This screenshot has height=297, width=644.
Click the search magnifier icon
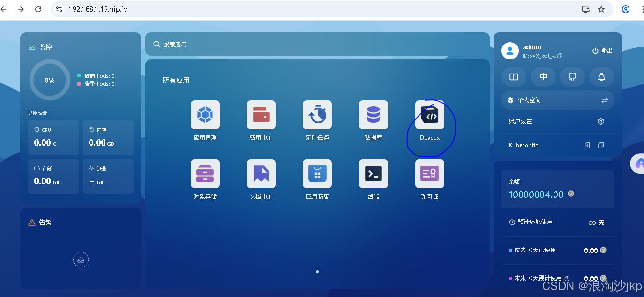157,44
